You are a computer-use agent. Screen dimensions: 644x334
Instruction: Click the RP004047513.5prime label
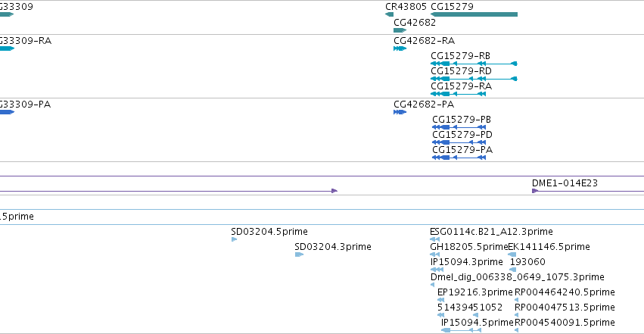(x=565, y=307)
